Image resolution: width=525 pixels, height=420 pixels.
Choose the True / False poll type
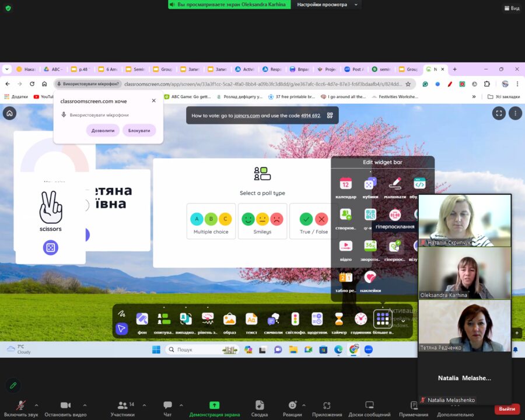[314, 221]
